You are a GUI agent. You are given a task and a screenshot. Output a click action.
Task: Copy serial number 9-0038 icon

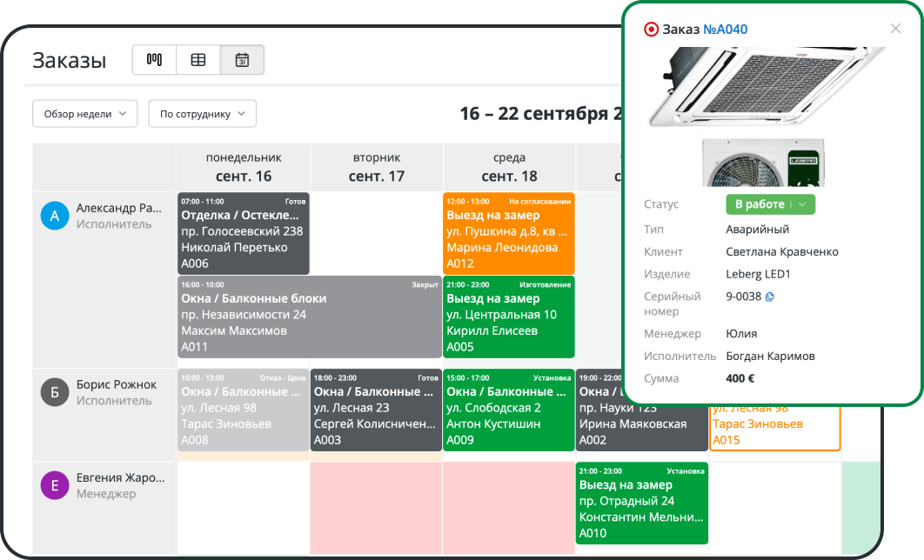tap(770, 297)
